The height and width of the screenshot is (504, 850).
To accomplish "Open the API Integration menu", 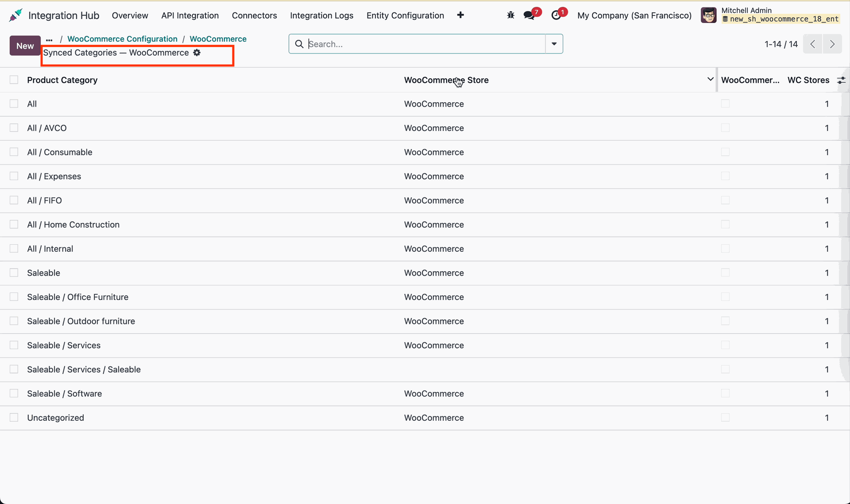I will pyautogui.click(x=190, y=15).
